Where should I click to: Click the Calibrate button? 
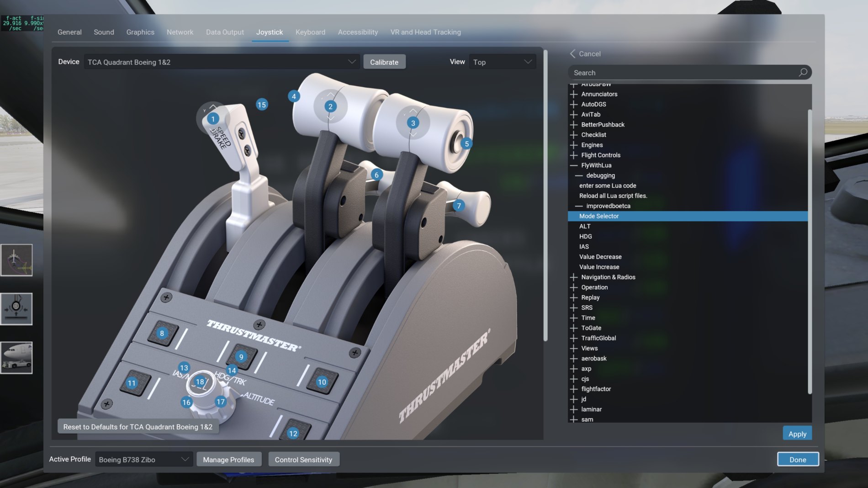tap(384, 62)
